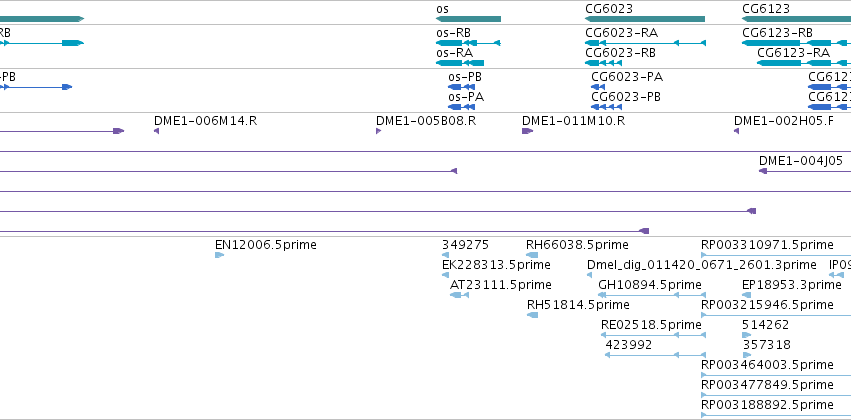Select RH51814.5prime EST
The height and width of the screenshot is (420, 851).
(532, 315)
